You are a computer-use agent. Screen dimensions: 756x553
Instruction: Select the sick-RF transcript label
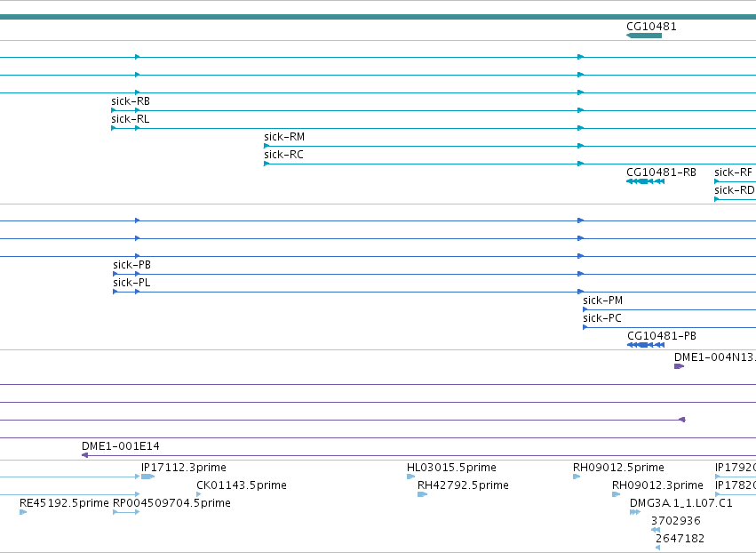pyautogui.click(x=733, y=172)
